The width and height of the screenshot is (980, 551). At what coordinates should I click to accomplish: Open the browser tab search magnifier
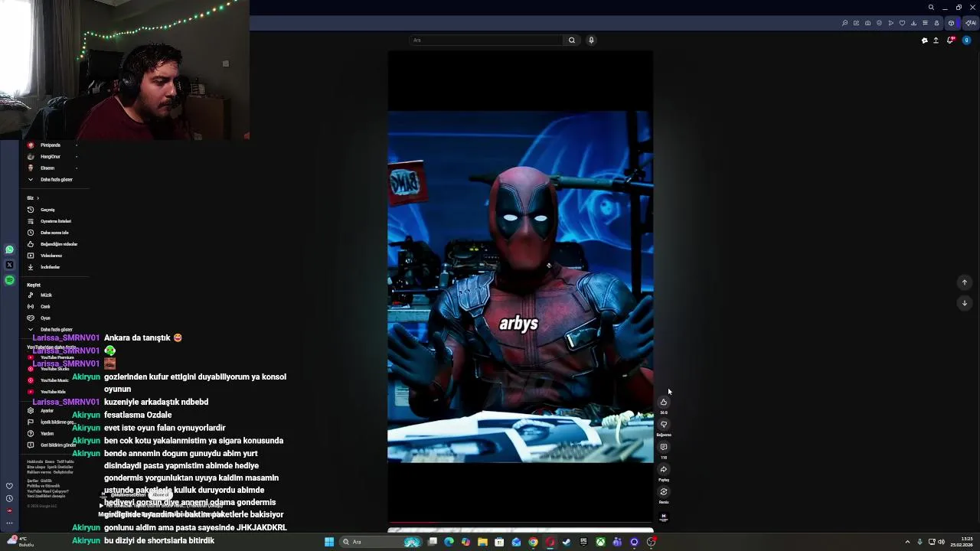(x=931, y=8)
